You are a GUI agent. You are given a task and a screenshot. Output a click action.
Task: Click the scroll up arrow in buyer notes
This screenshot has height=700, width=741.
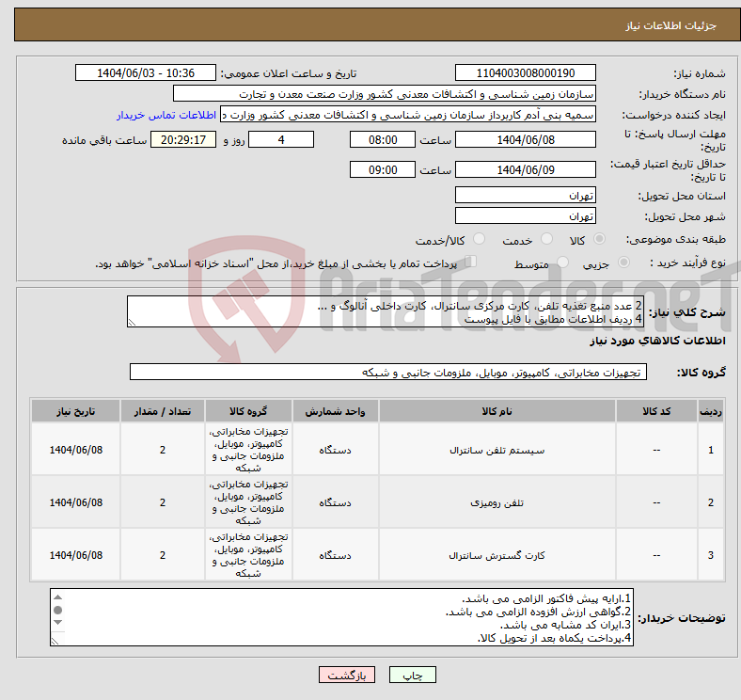pos(57,597)
